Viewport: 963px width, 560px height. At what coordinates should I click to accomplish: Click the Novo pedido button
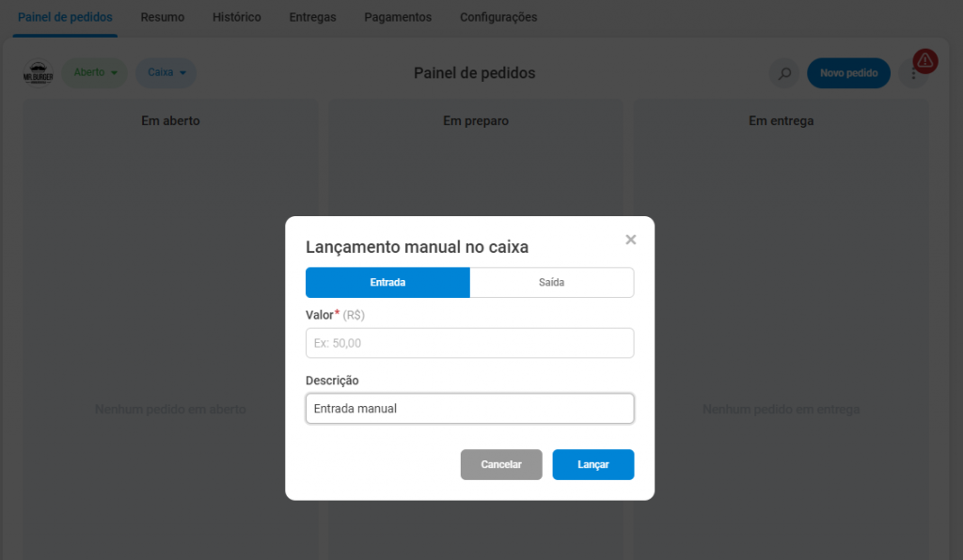tap(848, 73)
